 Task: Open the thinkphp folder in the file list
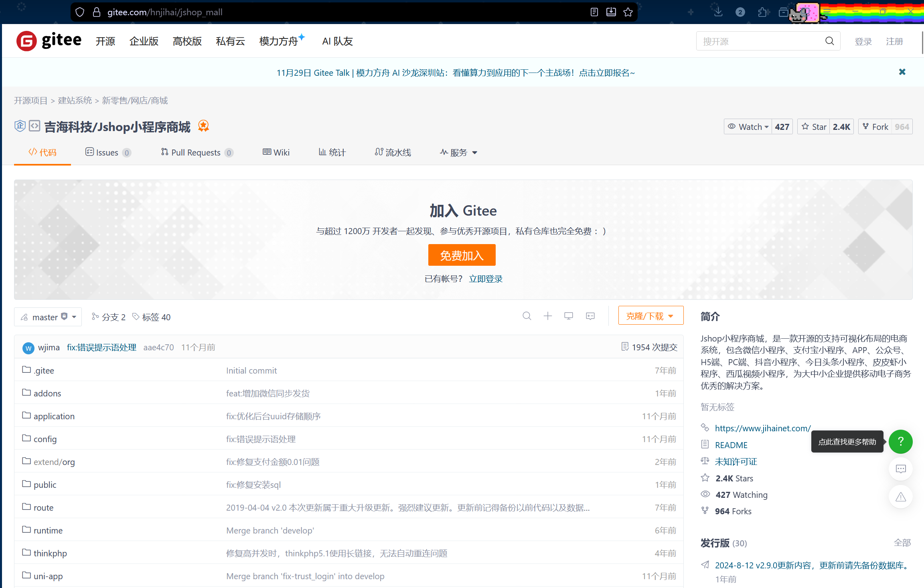pyautogui.click(x=50, y=553)
